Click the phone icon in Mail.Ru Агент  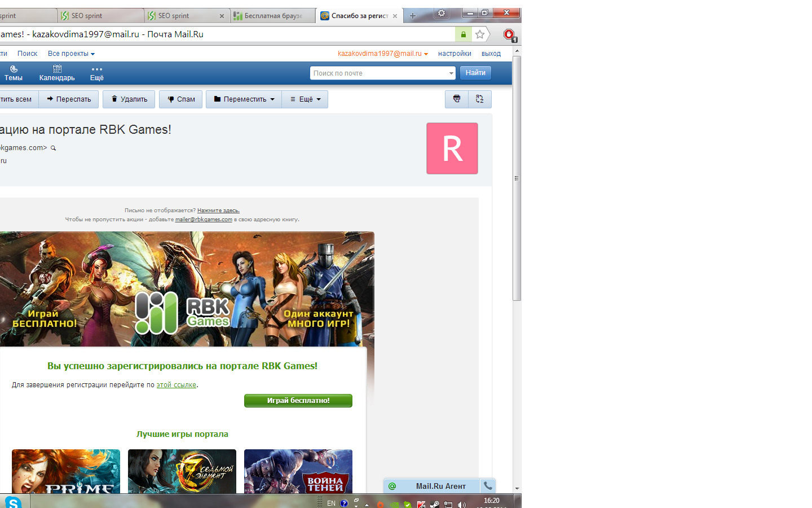pyautogui.click(x=488, y=486)
